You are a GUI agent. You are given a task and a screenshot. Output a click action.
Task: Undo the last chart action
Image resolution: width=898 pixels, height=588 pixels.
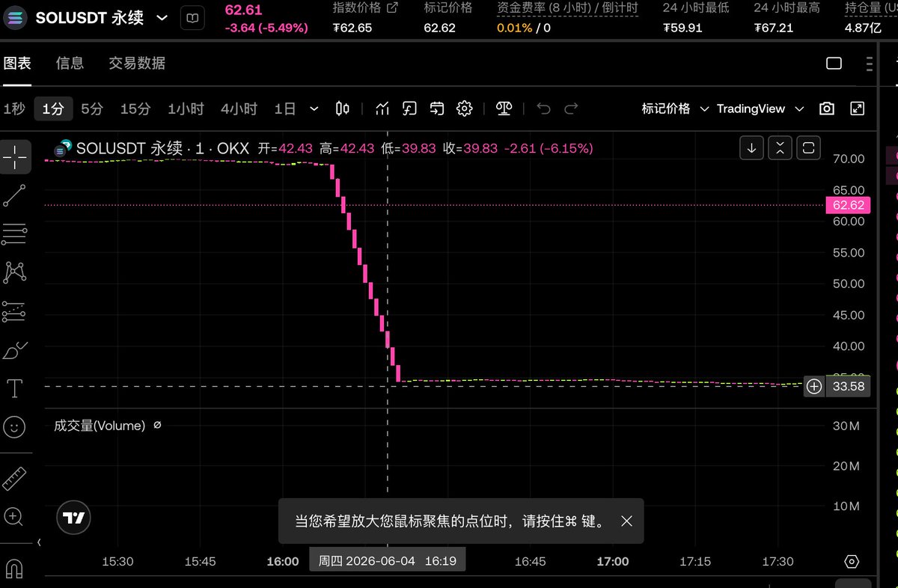[x=544, y=108]
